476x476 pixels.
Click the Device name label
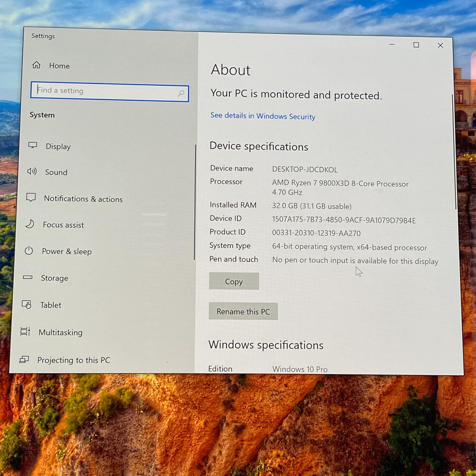(231, 169)
